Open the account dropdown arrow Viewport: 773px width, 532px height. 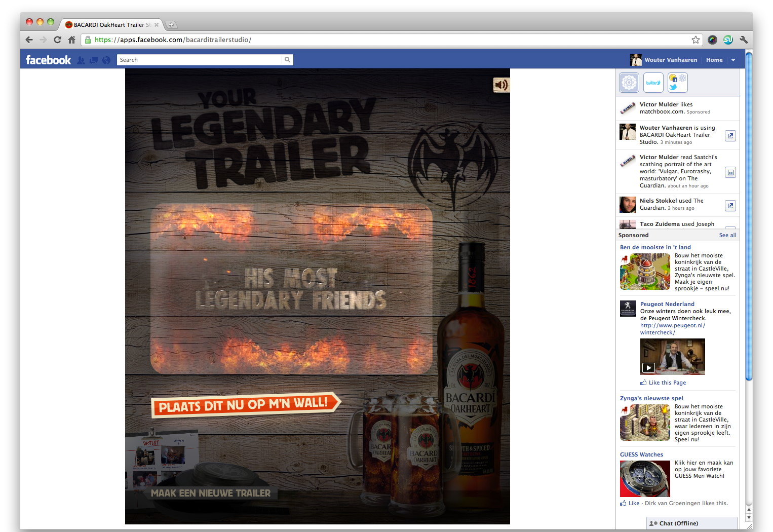coord(733,60)
